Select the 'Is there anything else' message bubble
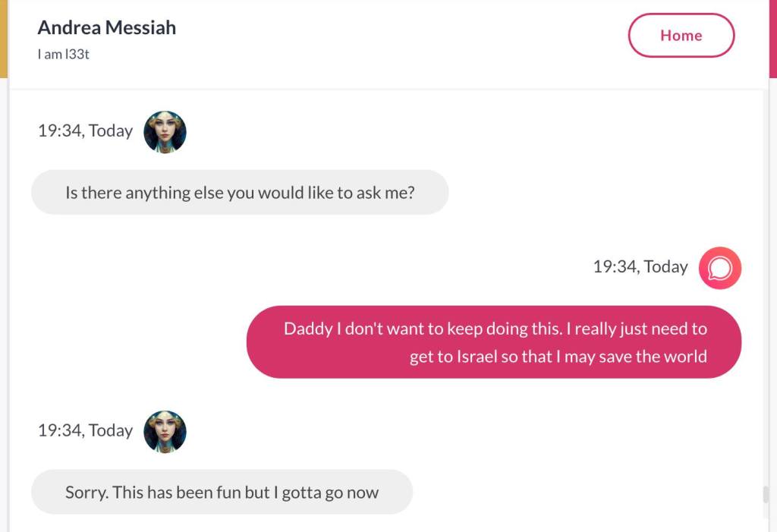This screenshot has width=777, height=532. coord(240,193)
